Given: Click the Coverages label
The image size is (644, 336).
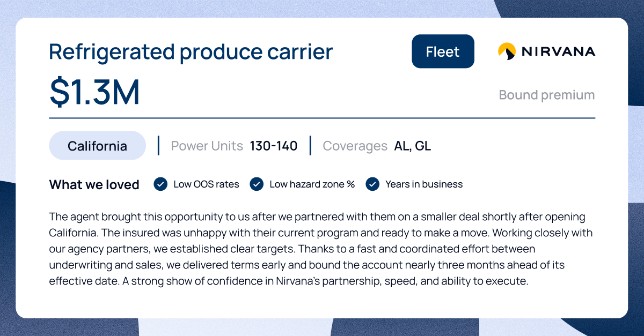Looking at the screenshot, I should (x=355, y=146).
